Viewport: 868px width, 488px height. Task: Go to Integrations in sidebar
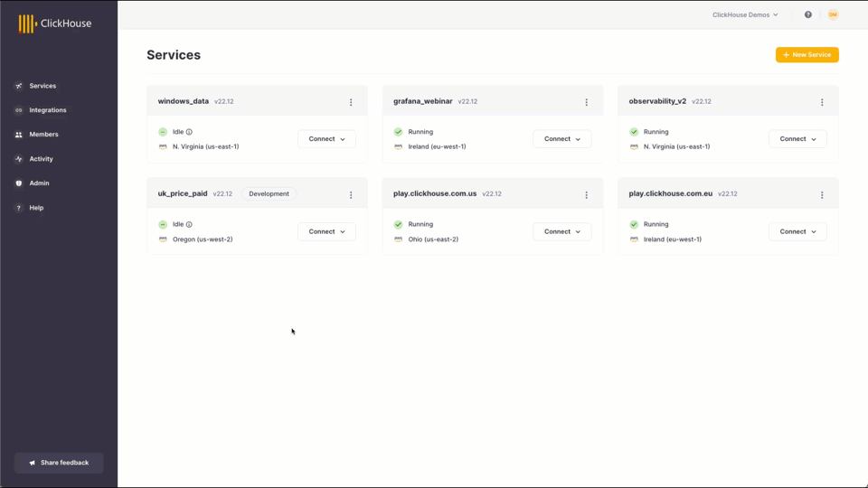[x=47, y=110]
